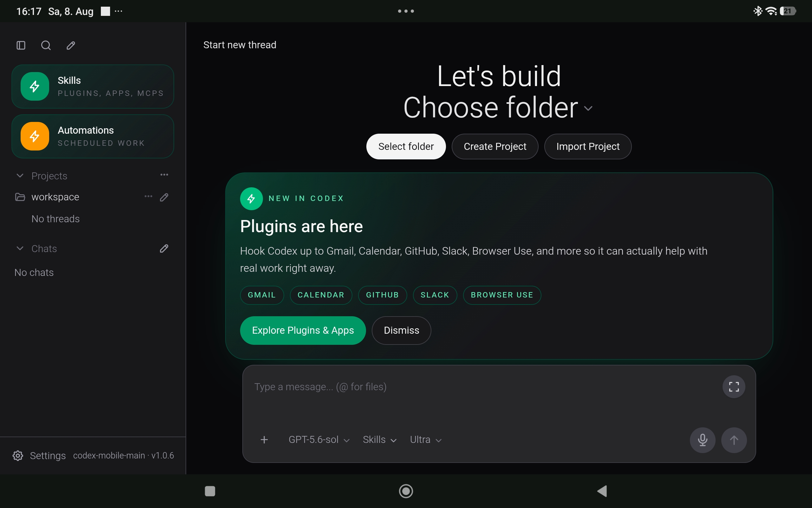Dismiss the plugins announcement
This screenshot has width=812, height=508.
click(401, 330)
